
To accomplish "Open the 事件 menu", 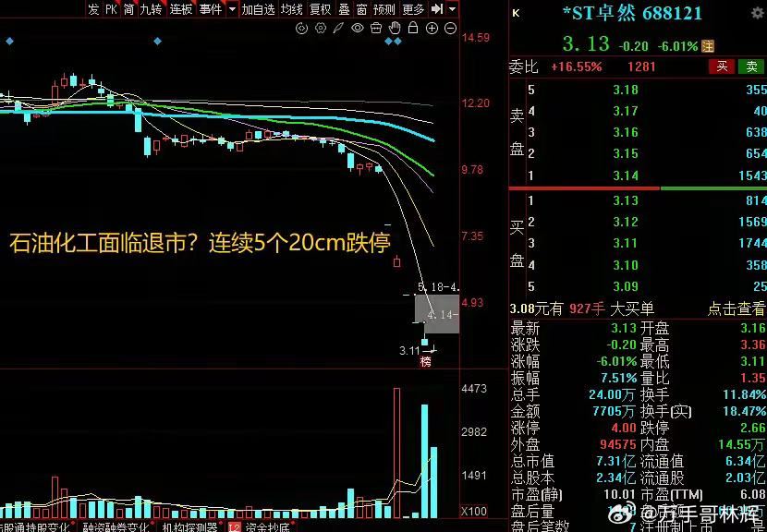I will point(211,9).
